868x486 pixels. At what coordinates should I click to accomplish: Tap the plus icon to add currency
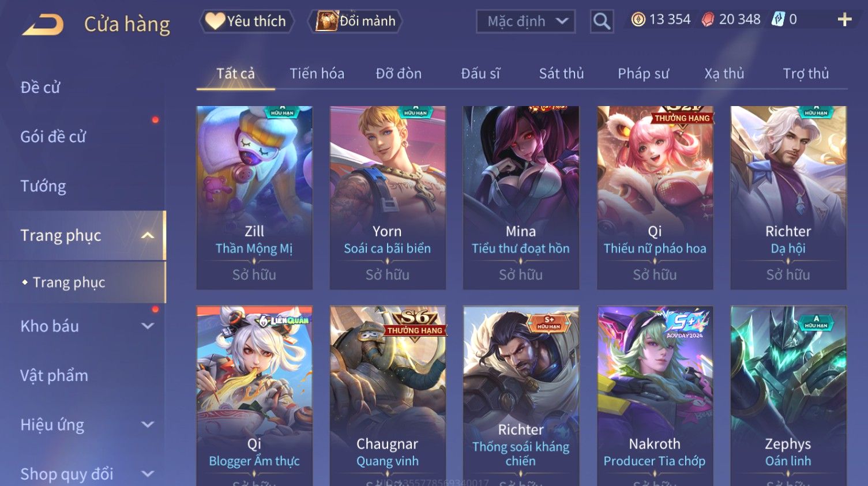[844, 20]
